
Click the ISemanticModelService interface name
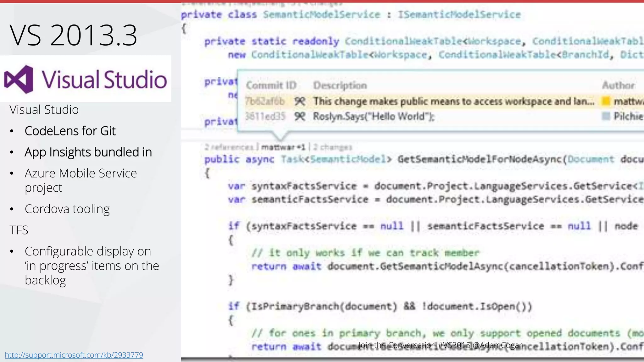click(x=459, y=14)
